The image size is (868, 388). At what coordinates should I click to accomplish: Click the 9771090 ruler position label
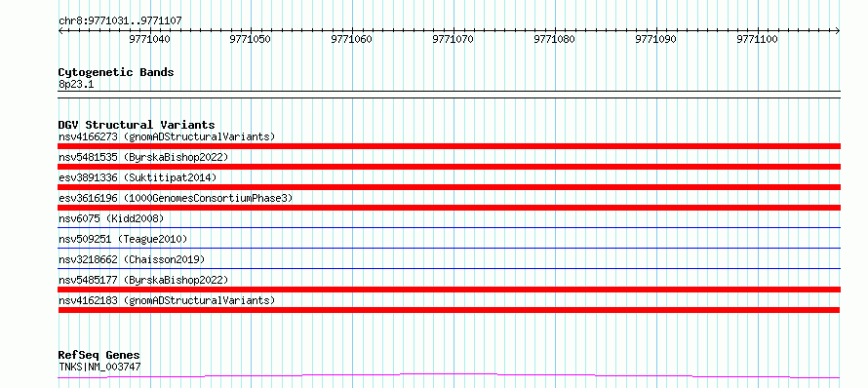(656, 39)
